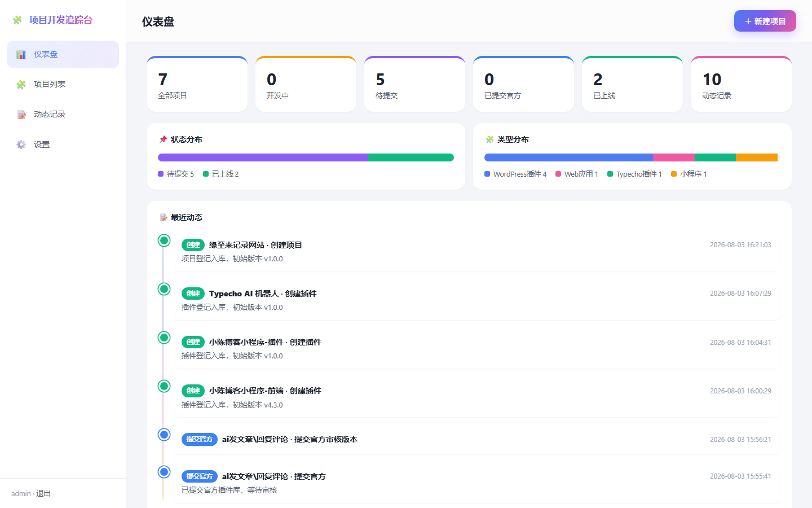
Task: Click the text 小陈博客小程序-插件 · 创建插件
Action: click(265, 342)
